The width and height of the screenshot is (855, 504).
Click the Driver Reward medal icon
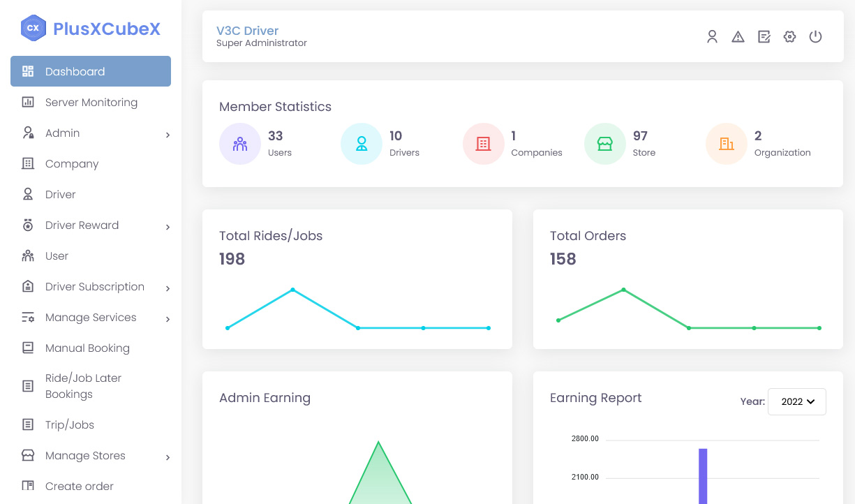(28, 225)
